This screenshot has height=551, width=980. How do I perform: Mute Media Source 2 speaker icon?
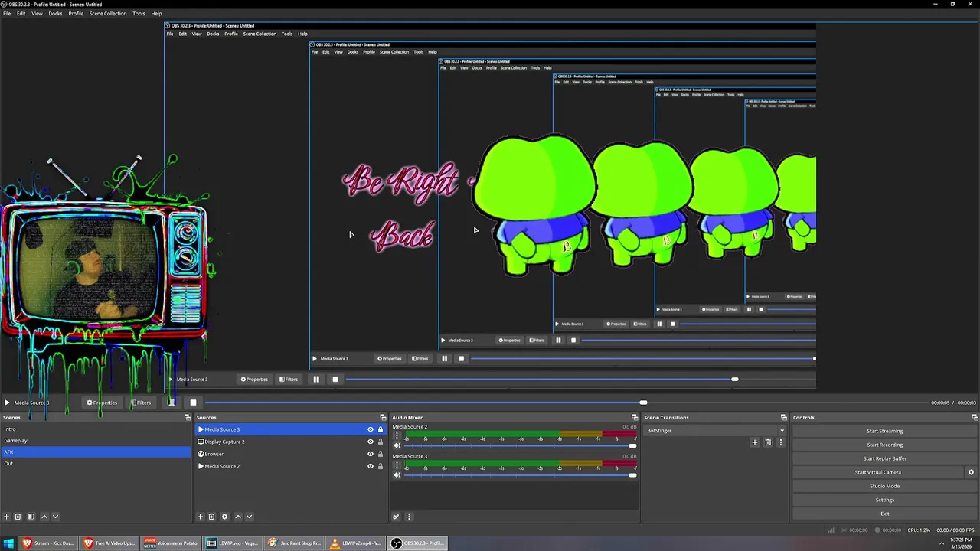coord(397,445)
